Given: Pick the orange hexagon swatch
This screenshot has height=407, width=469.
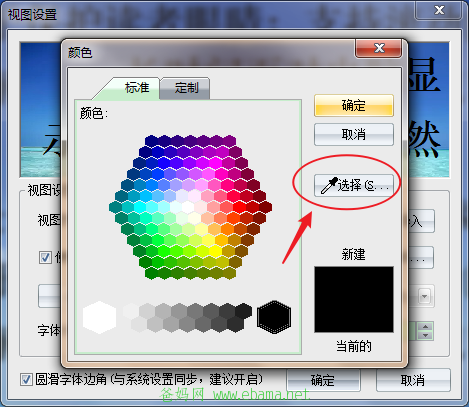Looking at the screenshot, I should coord(227,229).
